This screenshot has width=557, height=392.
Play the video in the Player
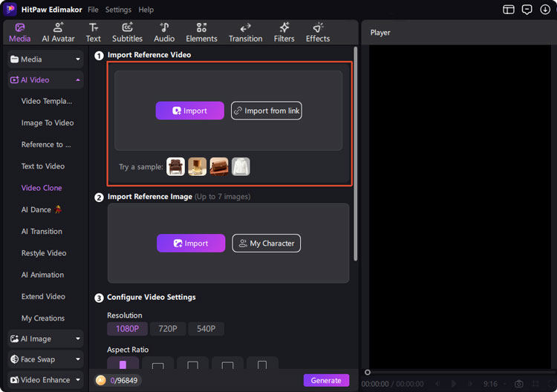click(x=454, y=384)
